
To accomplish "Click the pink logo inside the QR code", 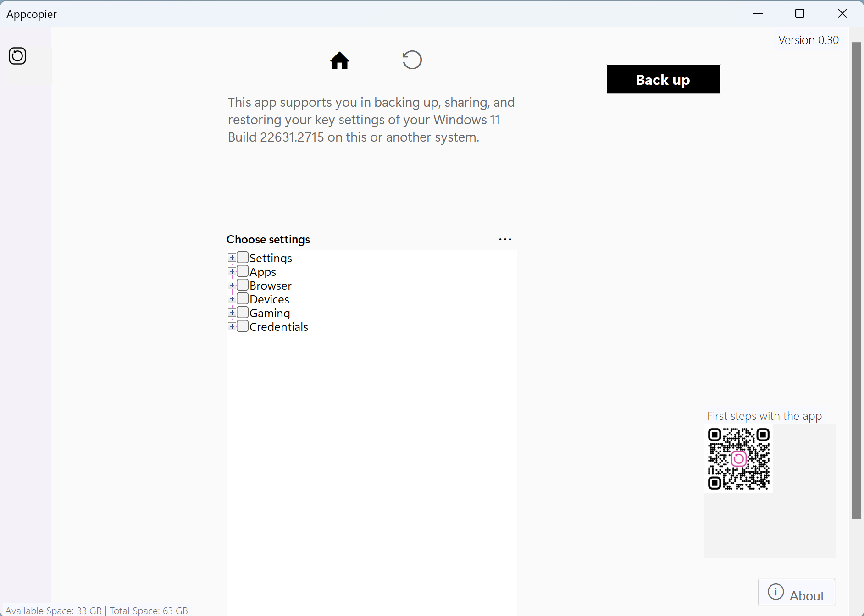I will 739,459.
